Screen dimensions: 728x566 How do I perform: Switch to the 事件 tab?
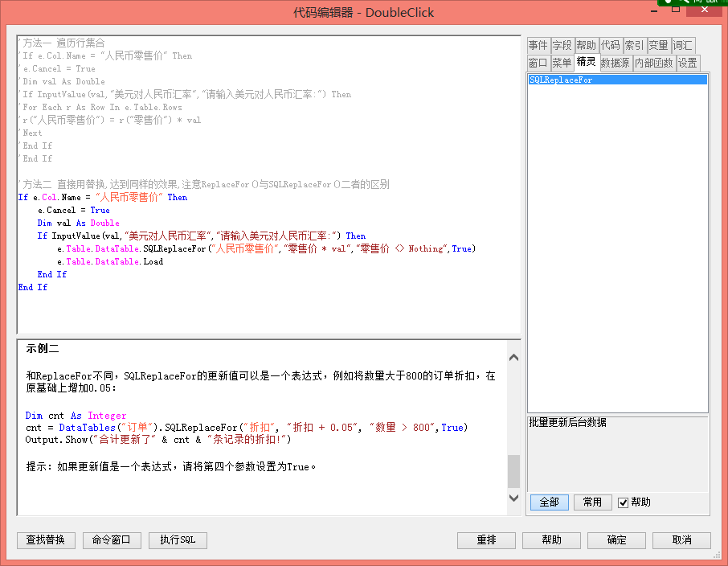(x=538, y=46)
